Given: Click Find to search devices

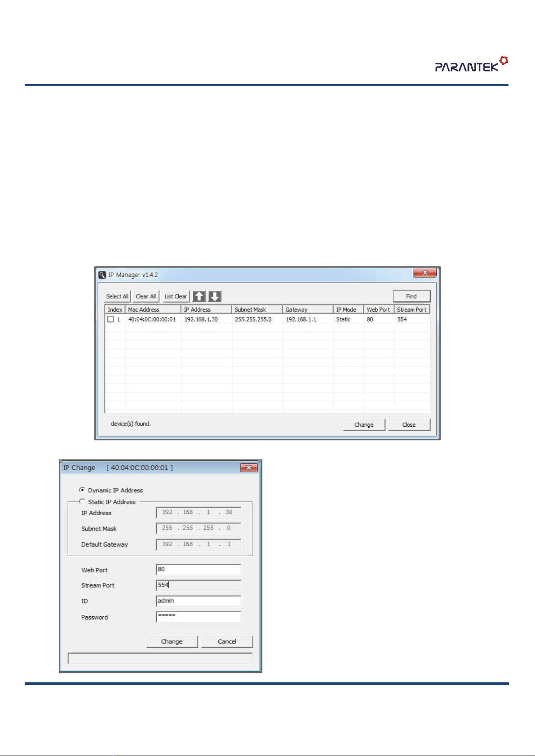Looking at the screenshot, I should coord(411,296).
